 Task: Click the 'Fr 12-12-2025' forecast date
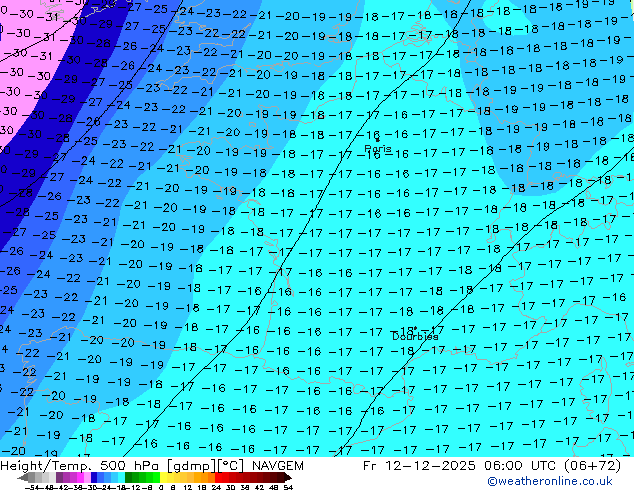[419, 466]
